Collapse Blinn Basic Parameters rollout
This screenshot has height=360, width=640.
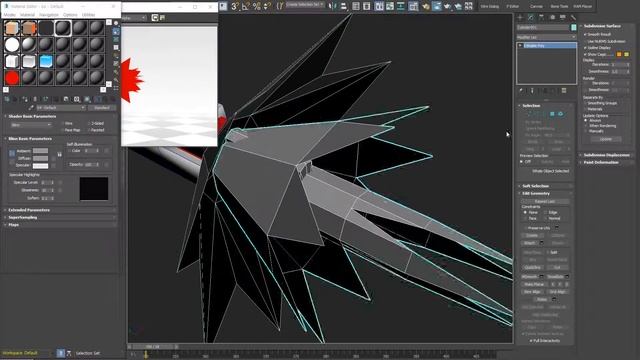point(30,139)
